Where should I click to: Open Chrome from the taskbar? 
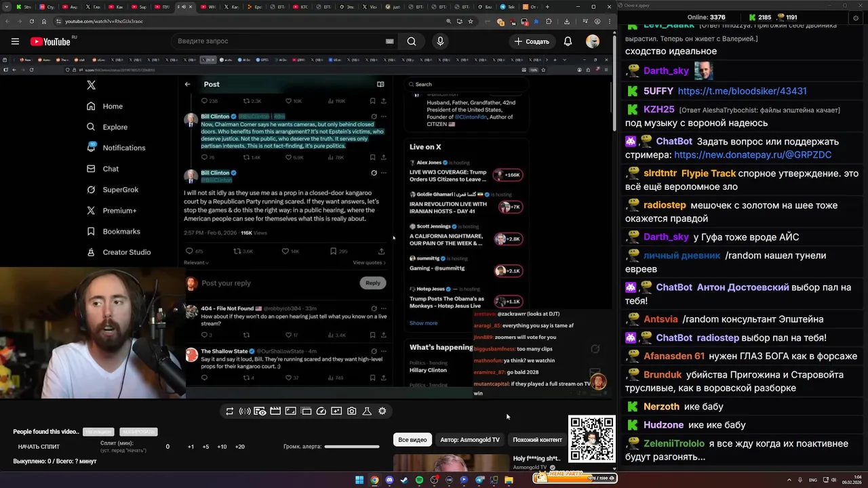374,480
